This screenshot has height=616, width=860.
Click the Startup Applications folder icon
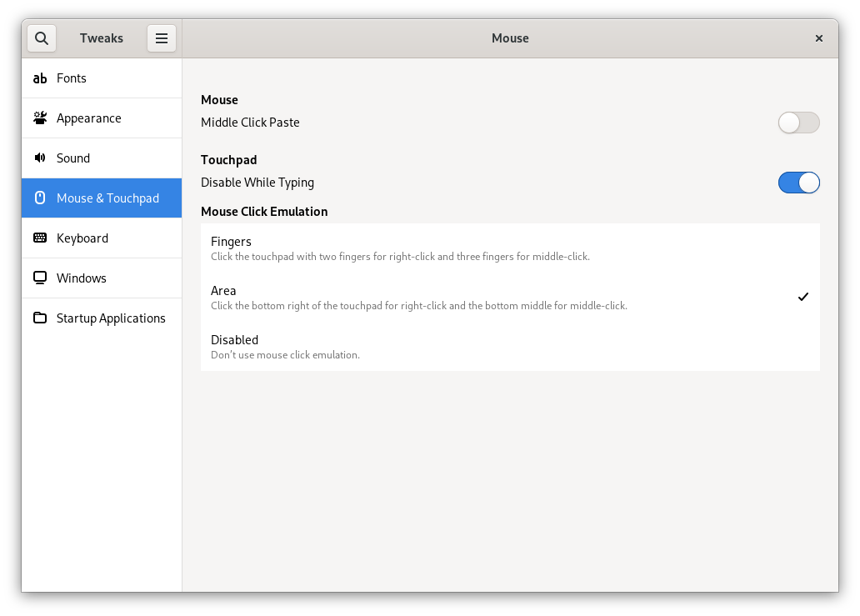40,318
